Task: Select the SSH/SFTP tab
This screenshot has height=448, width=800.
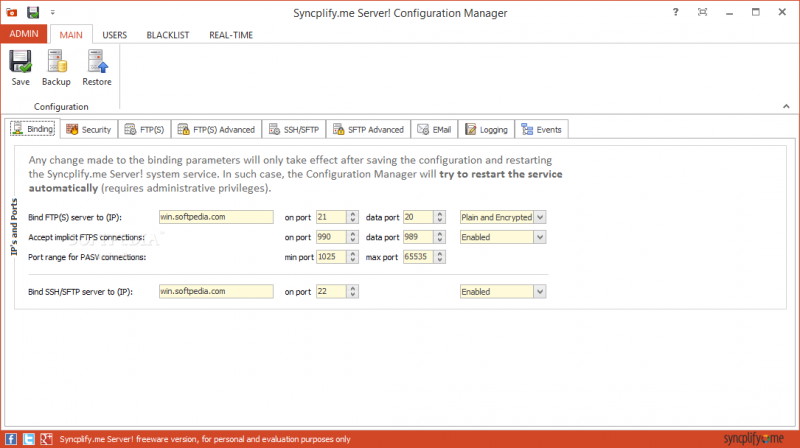Action: 294,130
